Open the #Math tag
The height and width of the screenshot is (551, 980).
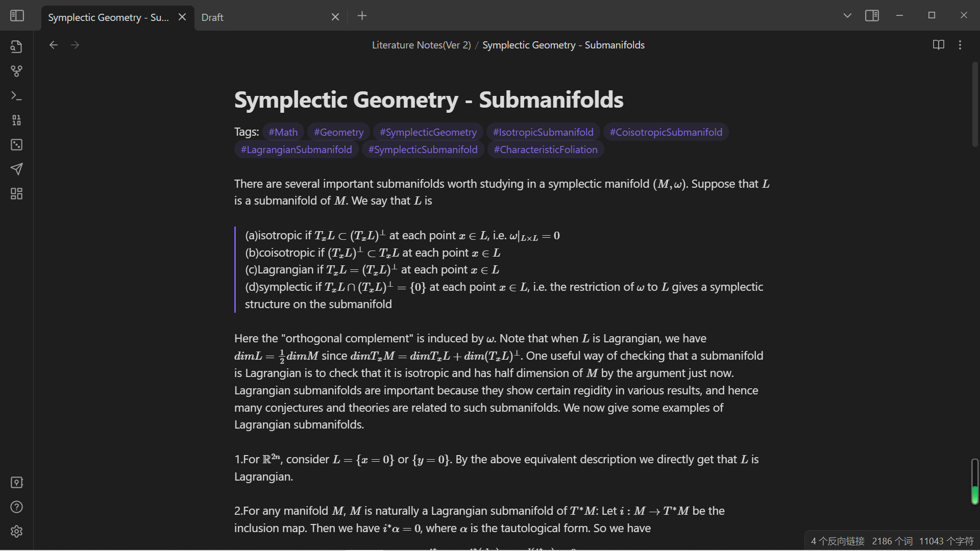[x=283, y=132]
